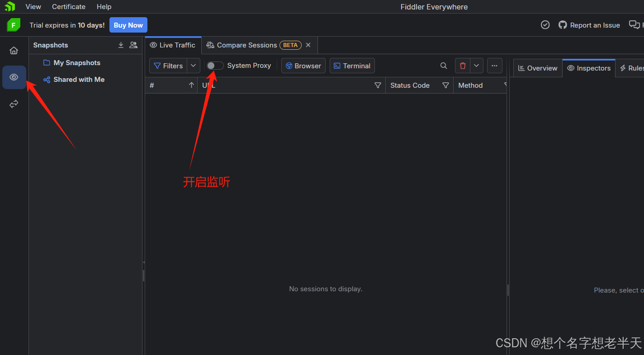Expand the remove sessions dropdown arrow
This screenshot has width=644, height=355.
click(x=477, y=66)
